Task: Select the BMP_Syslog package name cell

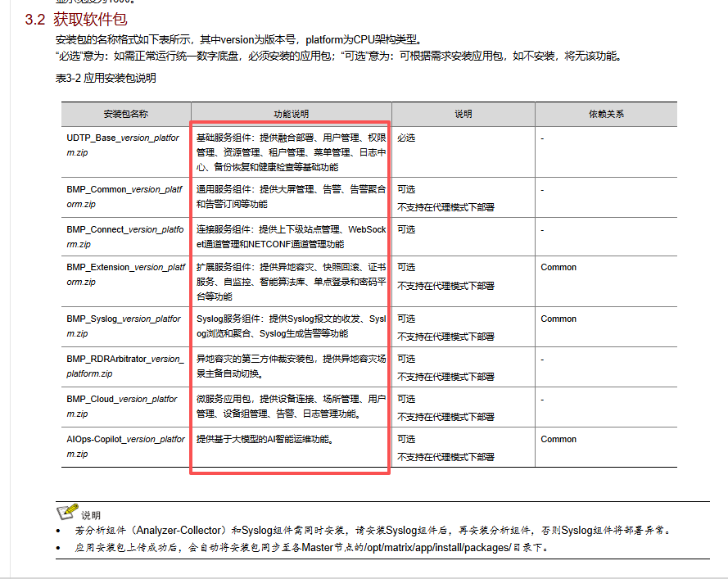Action: 124,326
